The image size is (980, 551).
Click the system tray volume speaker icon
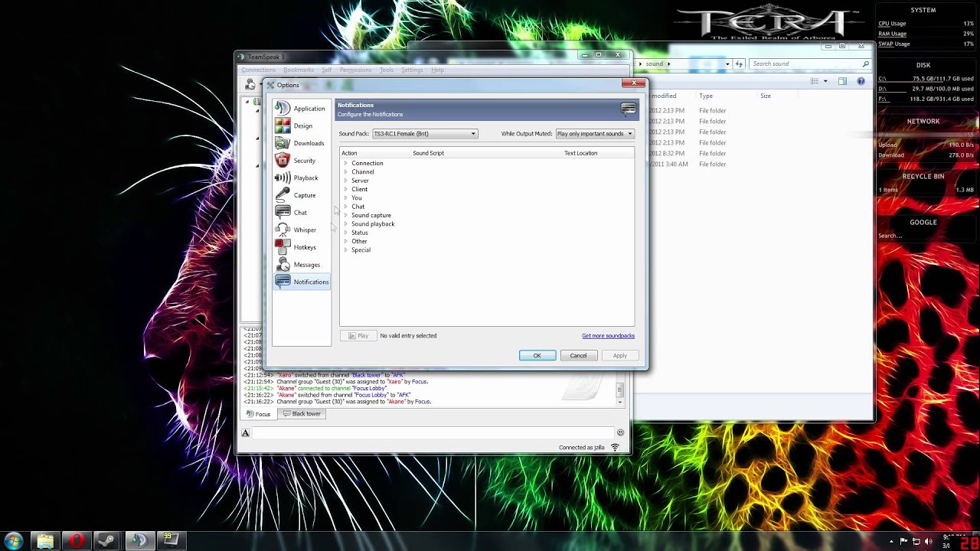929,541
